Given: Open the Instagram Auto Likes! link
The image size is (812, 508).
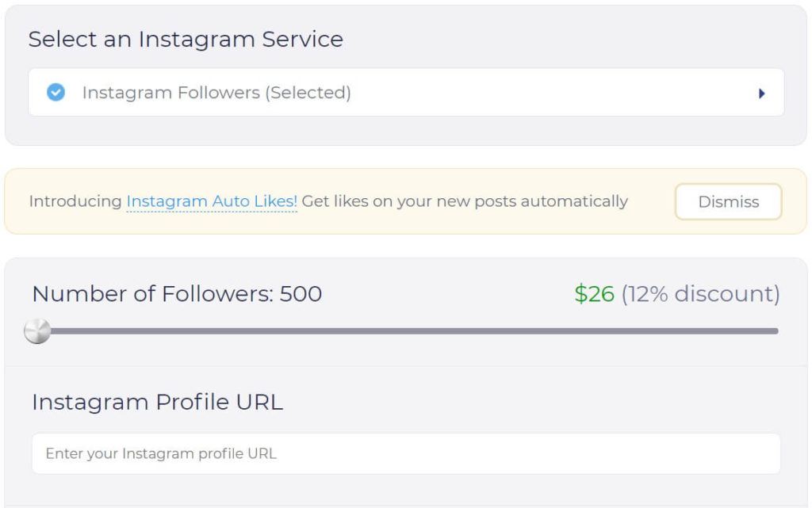Looking at the screenshot, I should (212, 201).
